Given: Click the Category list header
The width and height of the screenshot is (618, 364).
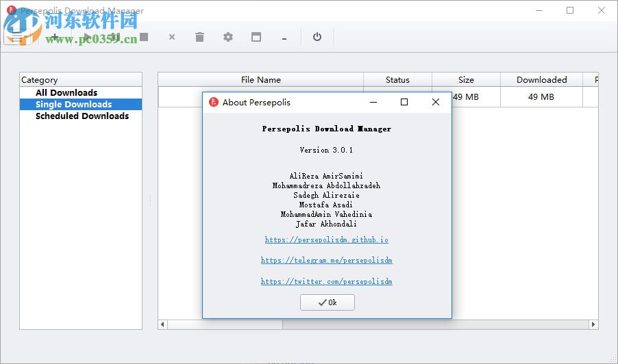Looking at the screenshot, I should [x=81, y=79].
